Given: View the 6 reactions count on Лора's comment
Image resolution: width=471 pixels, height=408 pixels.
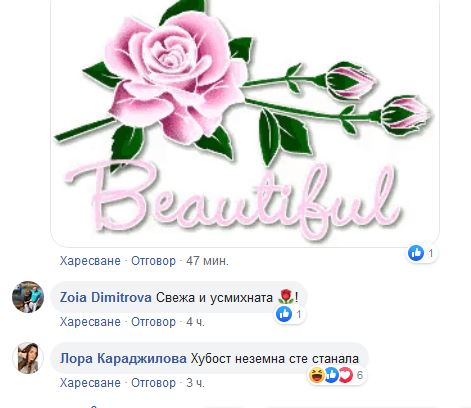Looking at the screenshot, I should 360,375.
